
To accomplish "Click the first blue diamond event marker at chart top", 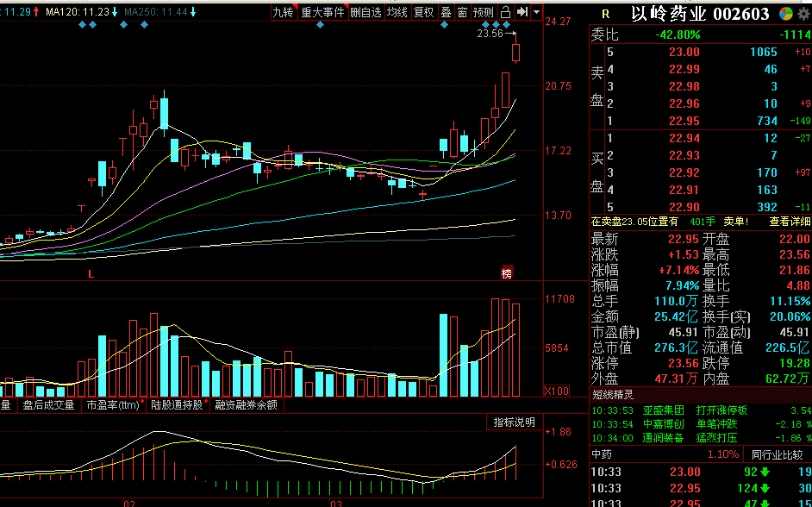I will coord(83,24).
